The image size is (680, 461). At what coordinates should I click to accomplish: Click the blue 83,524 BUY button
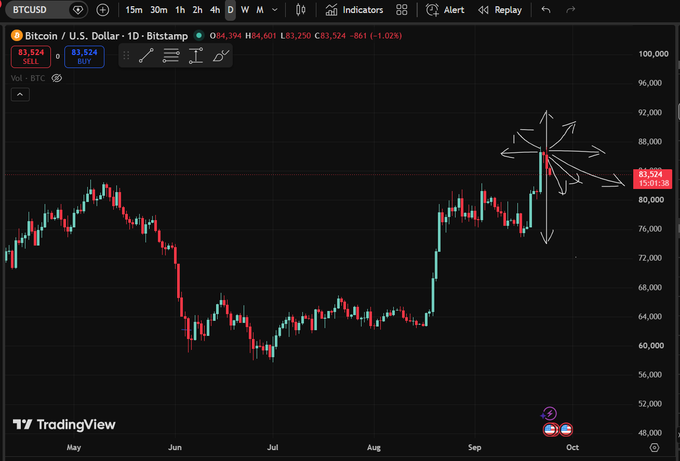[84, 56]
